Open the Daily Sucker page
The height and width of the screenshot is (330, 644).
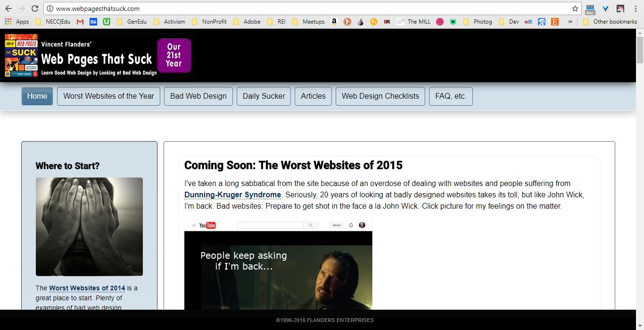[264, 96]
